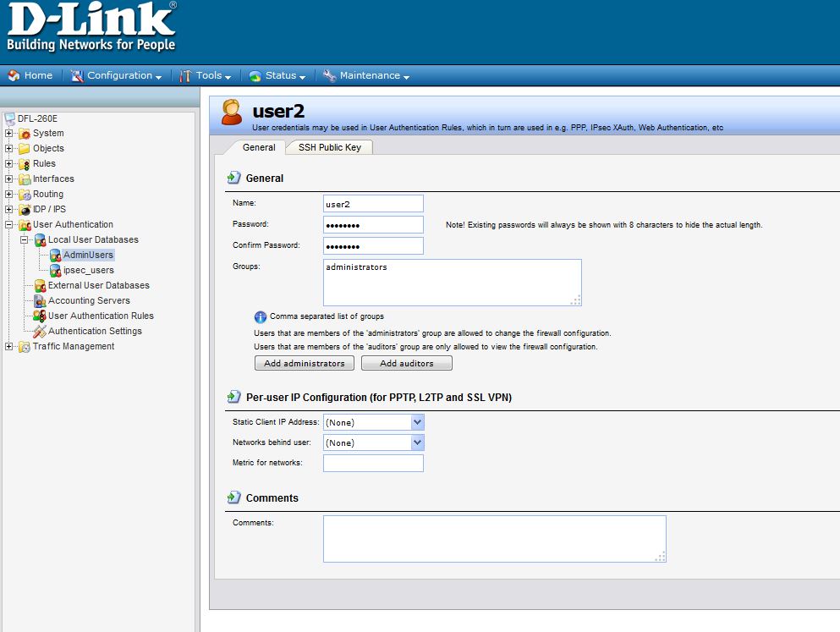Viewport: 840px width, 632px height.
Task: Expand the System tree node
Action: [x=9, y=133]
